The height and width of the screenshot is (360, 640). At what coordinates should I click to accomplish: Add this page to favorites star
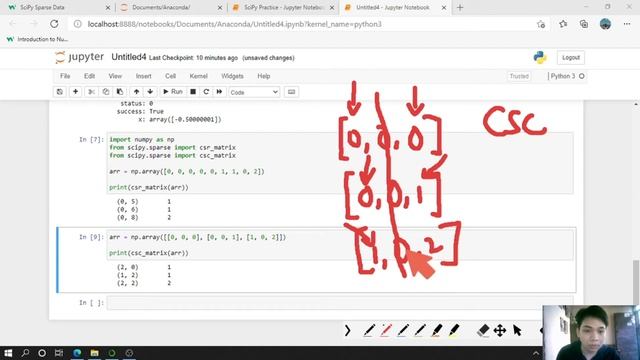(x=541, y=24)
